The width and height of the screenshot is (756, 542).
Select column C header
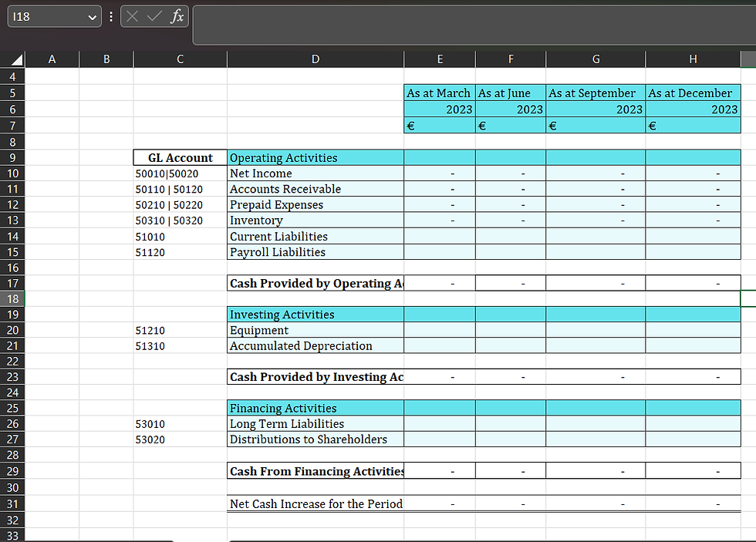pyautogui.click(x=181, y=59)
